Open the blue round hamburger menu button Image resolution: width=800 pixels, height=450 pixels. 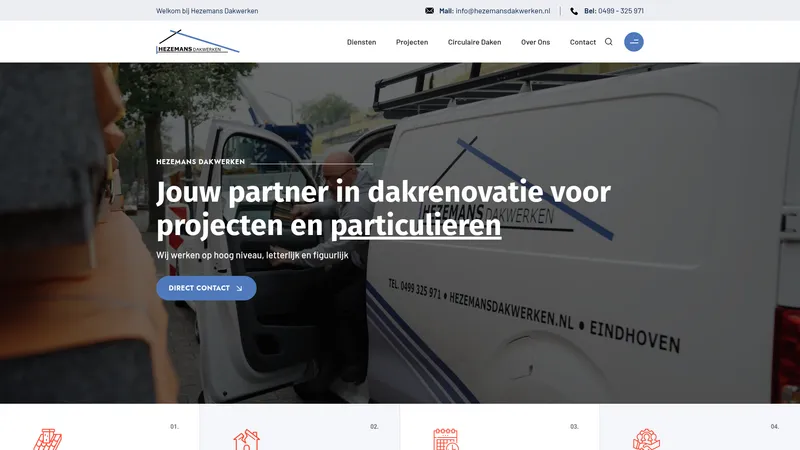[x=634, y=42]
